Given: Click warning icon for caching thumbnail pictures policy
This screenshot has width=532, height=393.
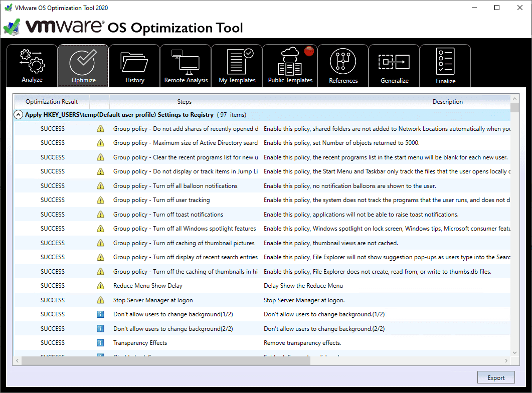Looking at the screenshot, I should [100, 243].
